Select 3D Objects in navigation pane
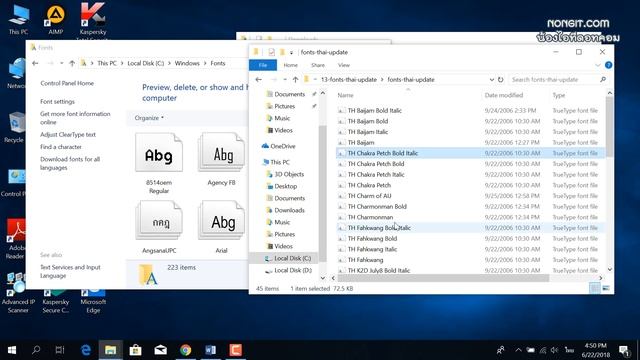This screenshot has width=640, height=360. click(289, 174)
